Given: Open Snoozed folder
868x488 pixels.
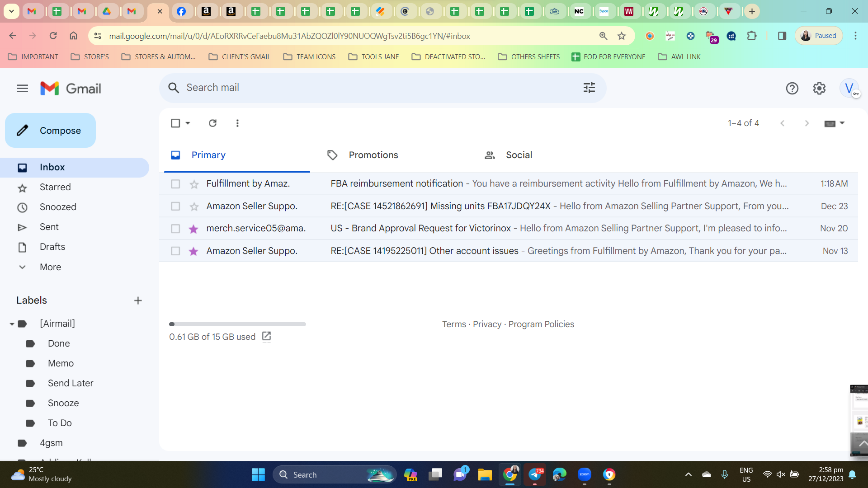Looking at the screenshot, I should [75, 207].
